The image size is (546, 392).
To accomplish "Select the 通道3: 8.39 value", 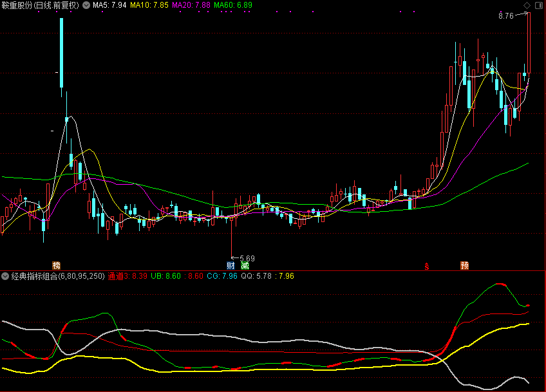I will [x=127, y=276].
